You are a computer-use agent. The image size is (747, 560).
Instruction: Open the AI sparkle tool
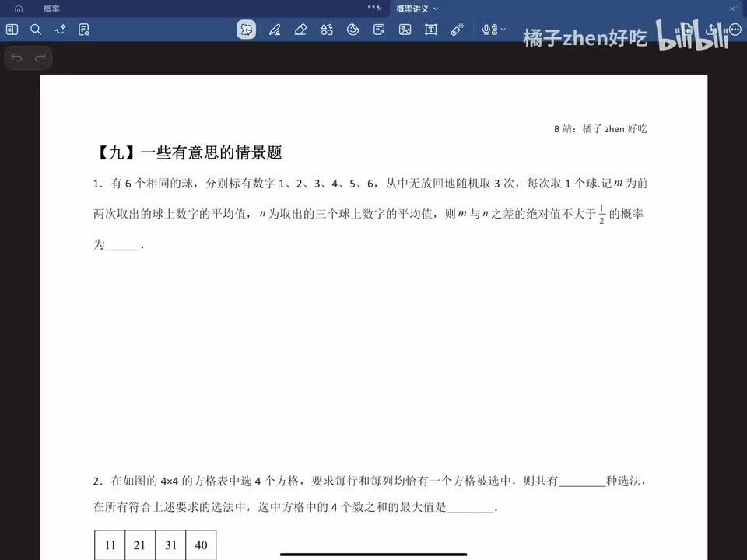60,30
